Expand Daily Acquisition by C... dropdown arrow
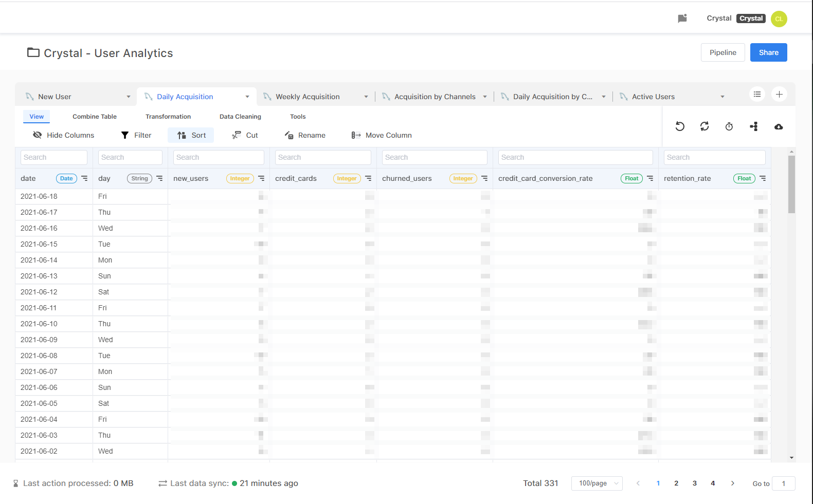Image resolution: width=813 pixels, height=504 pixels. click(604, 97)
